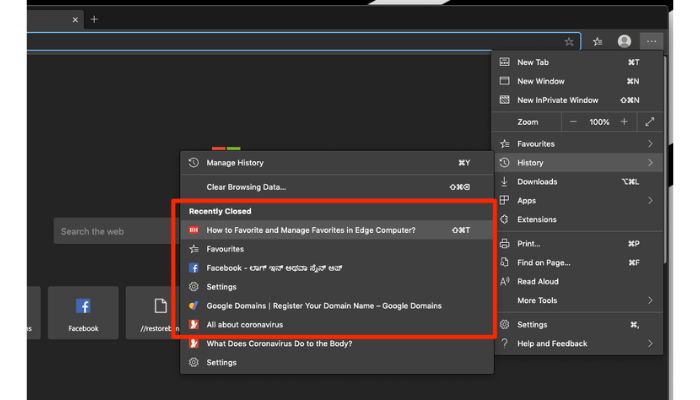Click the zoom level 100% value

(x=599, y=122)
